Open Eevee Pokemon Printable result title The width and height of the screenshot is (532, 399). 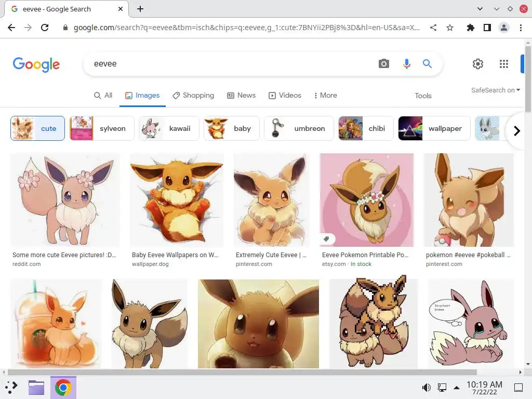coord(365,255)
